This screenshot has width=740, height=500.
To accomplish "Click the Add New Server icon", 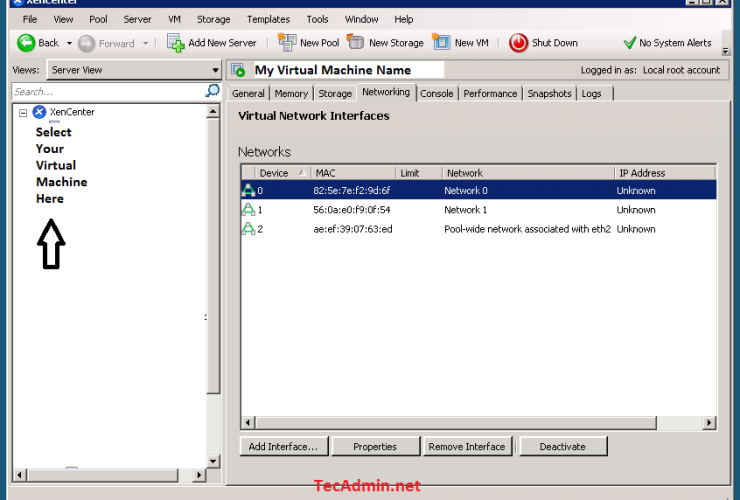I will [x=176, y=43].
